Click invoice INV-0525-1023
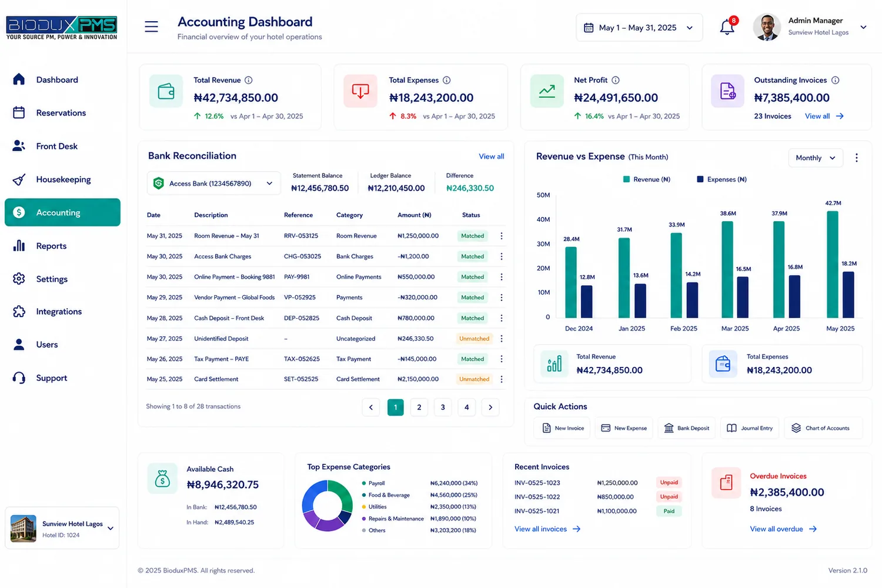The width and height of the screenshot is (882, 588). click(x=537, y=483)
